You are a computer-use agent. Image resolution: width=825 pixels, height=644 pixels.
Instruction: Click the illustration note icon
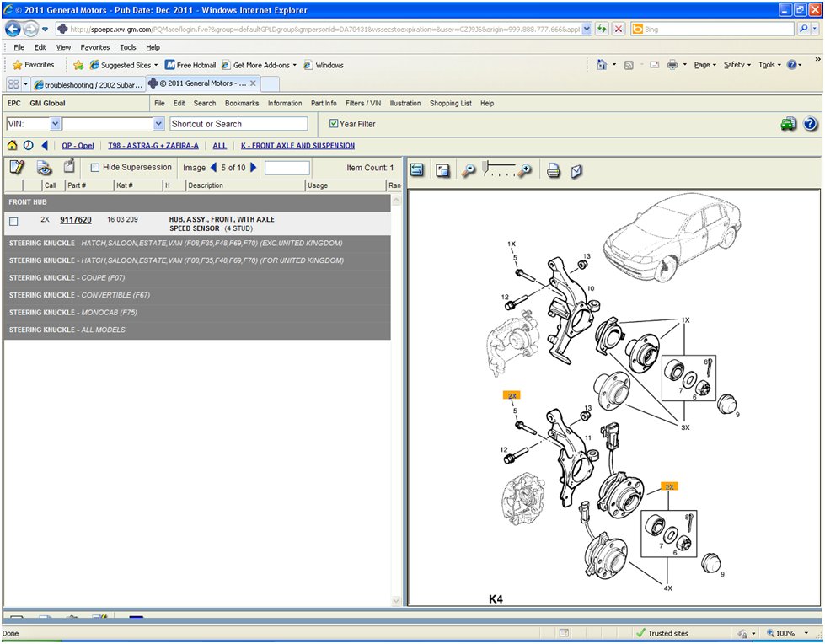576,171
